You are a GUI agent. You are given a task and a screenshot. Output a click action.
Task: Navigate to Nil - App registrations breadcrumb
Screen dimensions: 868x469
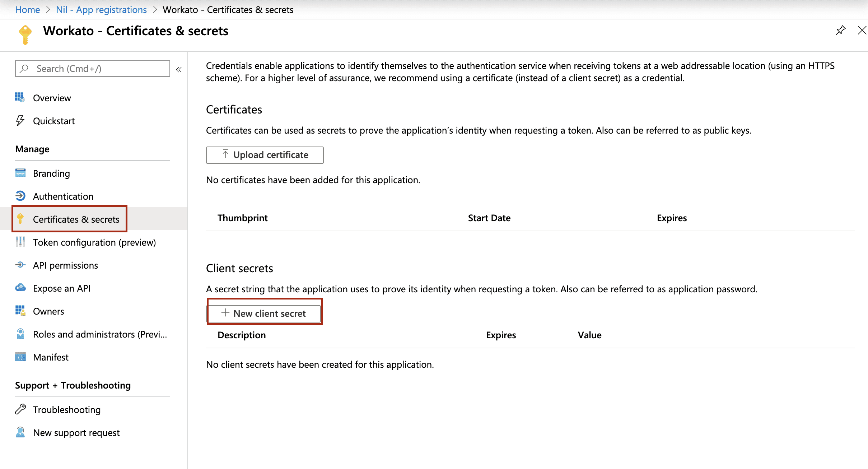101,10
